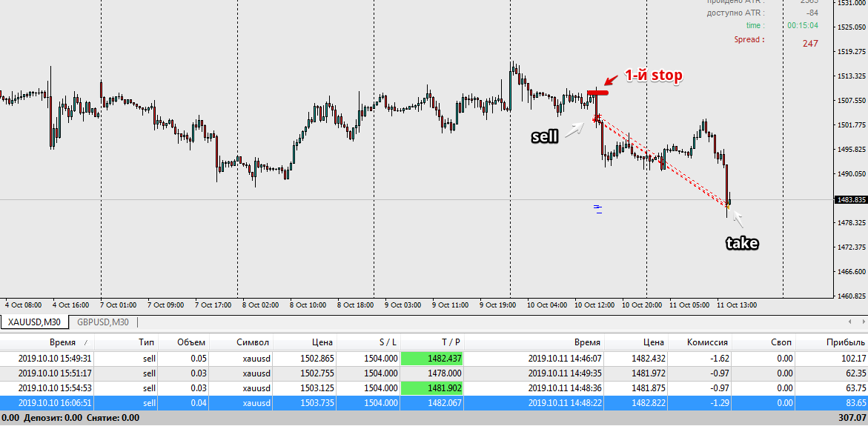Open the GBPUSD,M30 chart tab

click(x=103, y=322)
